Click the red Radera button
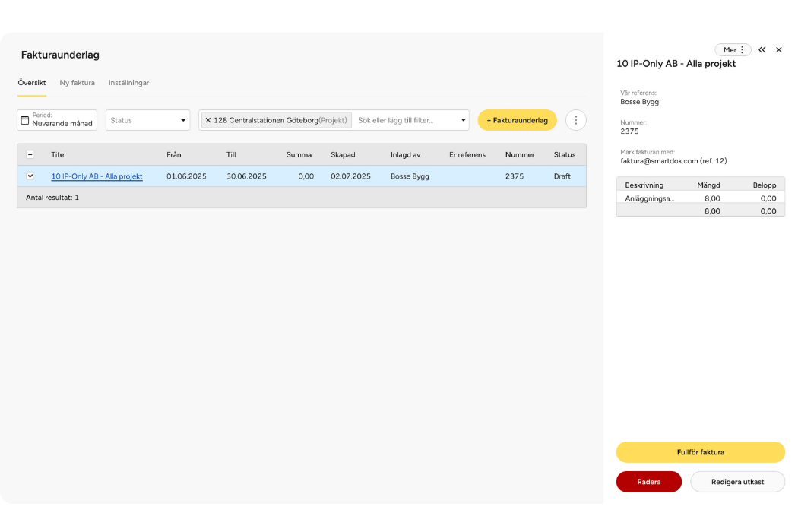 coord(649,482)
